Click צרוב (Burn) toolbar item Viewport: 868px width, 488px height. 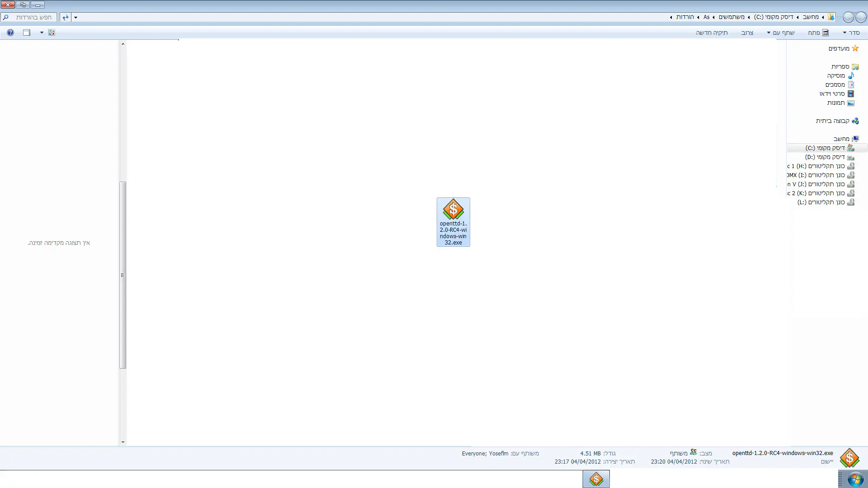pos(747,33)
